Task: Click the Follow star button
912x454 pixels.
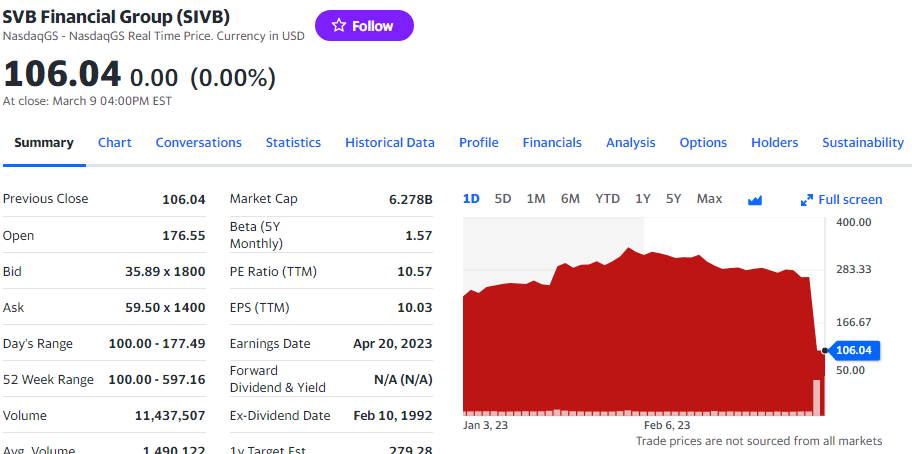Action: (x=364, y=26)
